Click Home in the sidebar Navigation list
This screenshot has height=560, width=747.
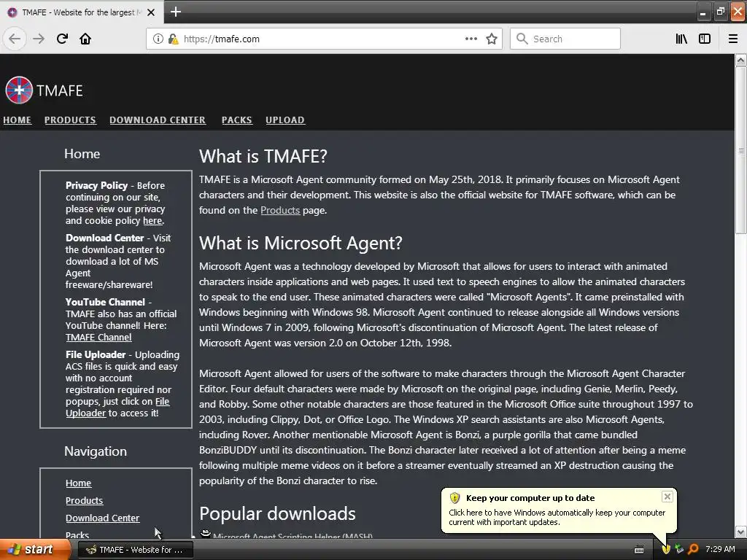point(78,483)
